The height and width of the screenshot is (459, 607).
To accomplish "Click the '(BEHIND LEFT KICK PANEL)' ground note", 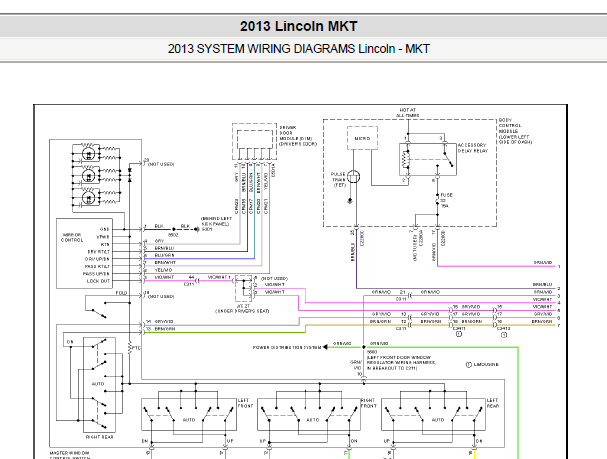I will click(x=216, y=221).
